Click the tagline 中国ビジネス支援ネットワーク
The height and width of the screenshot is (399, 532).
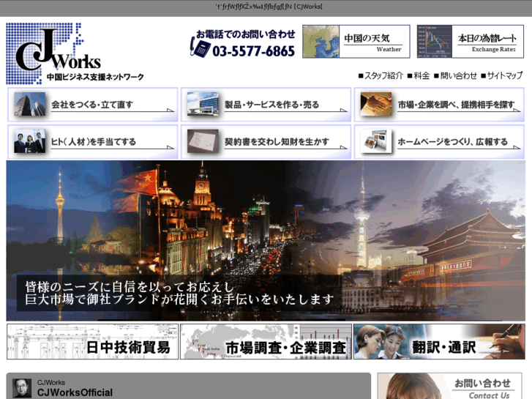click(95, 77)
